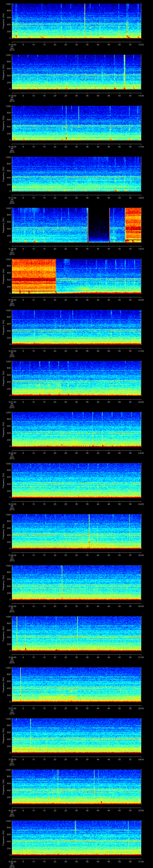The width and height of the screenshot is (153, 868).
Task: Select the spectrogram panel starting at 5:25:00
Action: [76, 583]
